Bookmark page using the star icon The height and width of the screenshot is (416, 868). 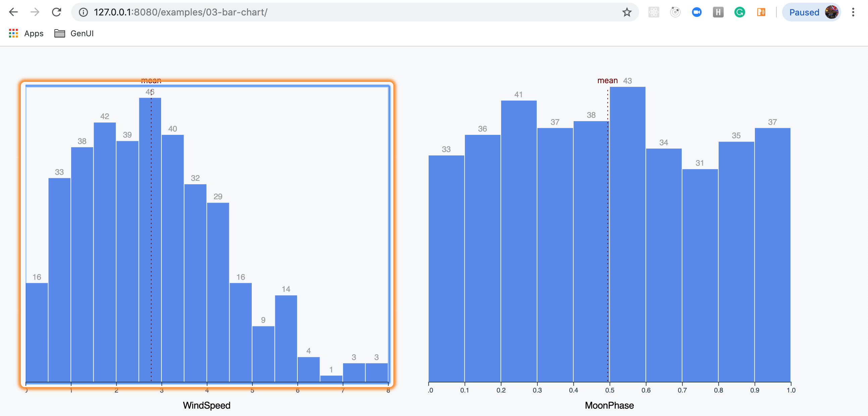(626, 12)
